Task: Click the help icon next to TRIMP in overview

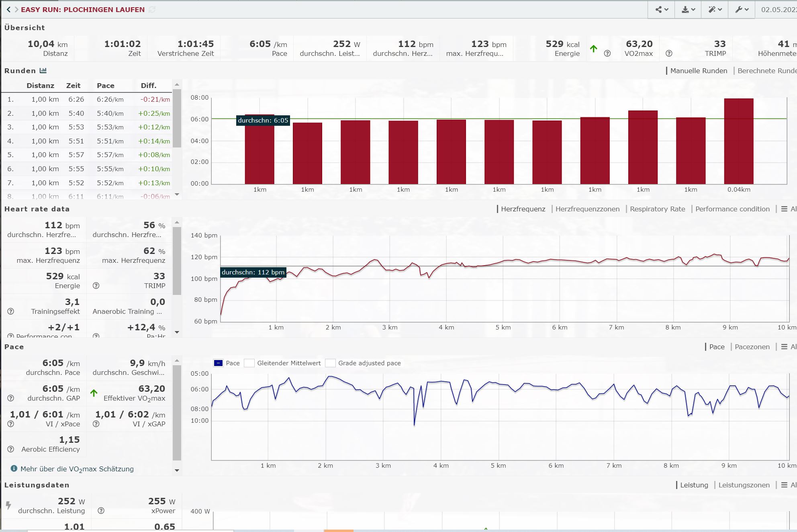Action: point(669,53)
